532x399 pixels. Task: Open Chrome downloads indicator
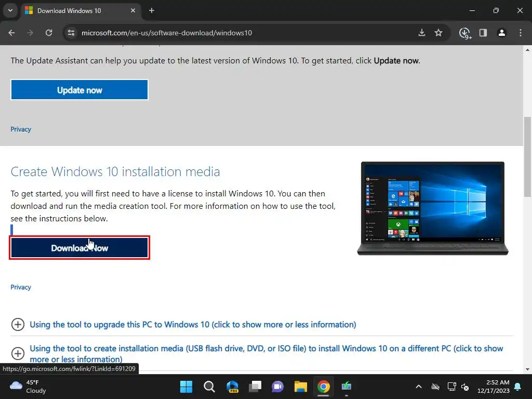tap(465, 33)
